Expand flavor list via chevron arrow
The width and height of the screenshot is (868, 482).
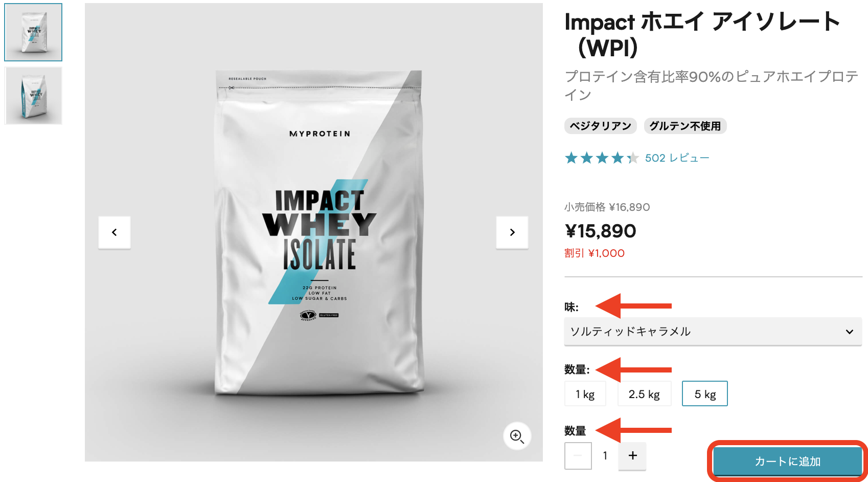[x=849, y=332]
